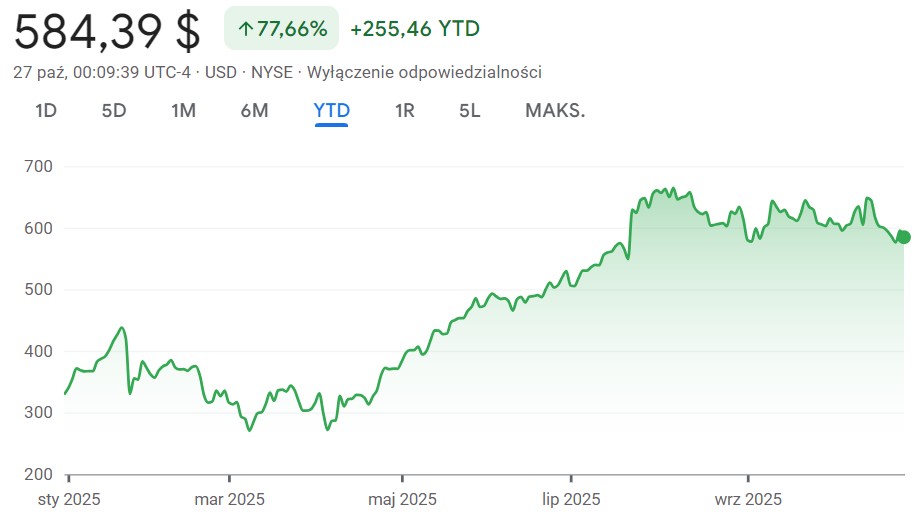923x517 pixels.
Task: Switch to the 1R yearly tab
Action: click(404, 110)
